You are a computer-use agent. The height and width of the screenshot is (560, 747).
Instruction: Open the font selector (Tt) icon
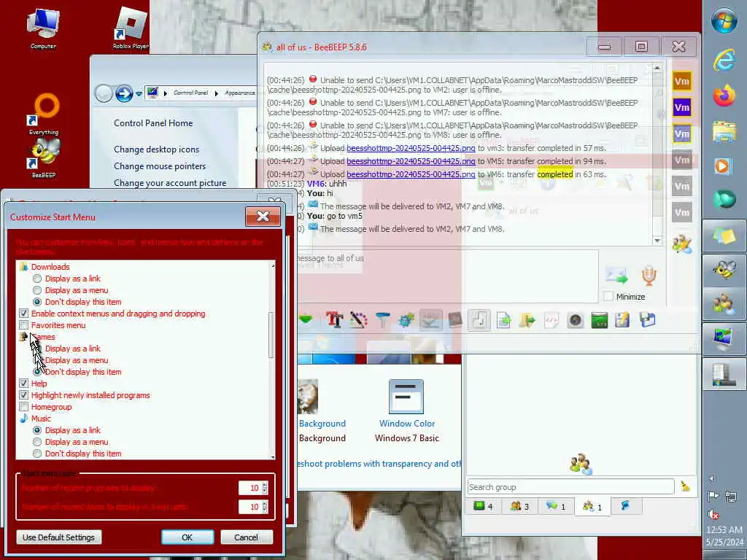coord(334,320)
